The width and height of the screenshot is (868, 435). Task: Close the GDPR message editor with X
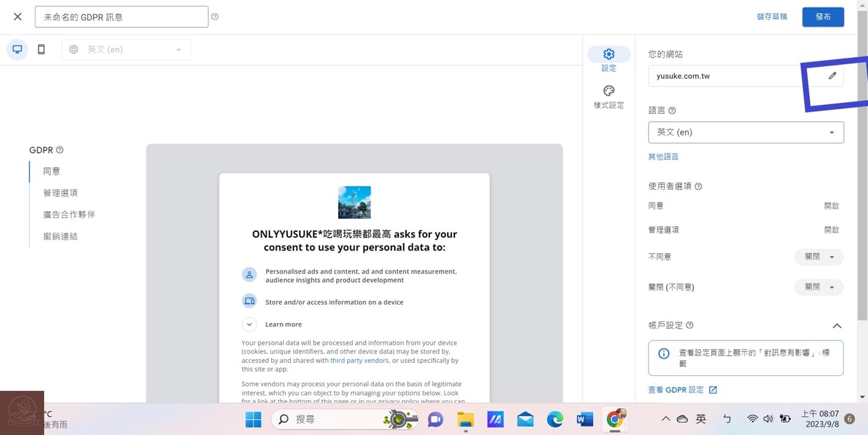[x=17, y=17]
